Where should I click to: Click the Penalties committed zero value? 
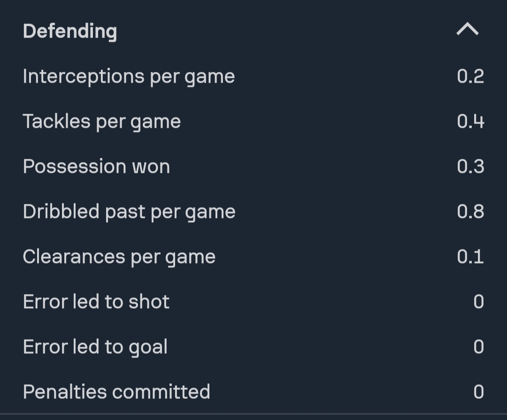[478, 391]
